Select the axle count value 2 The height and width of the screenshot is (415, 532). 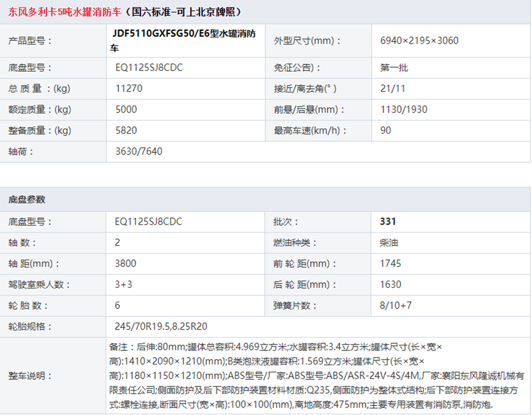tap(118, 242)
